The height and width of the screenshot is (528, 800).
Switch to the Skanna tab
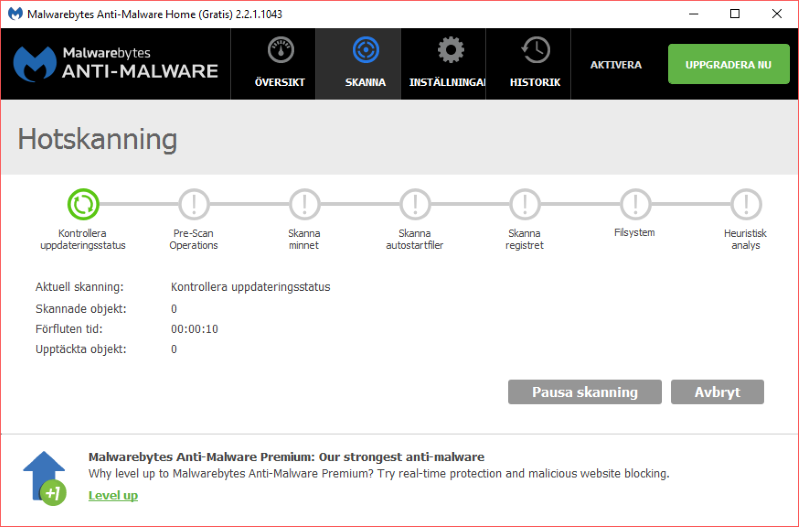coord(358,64)
